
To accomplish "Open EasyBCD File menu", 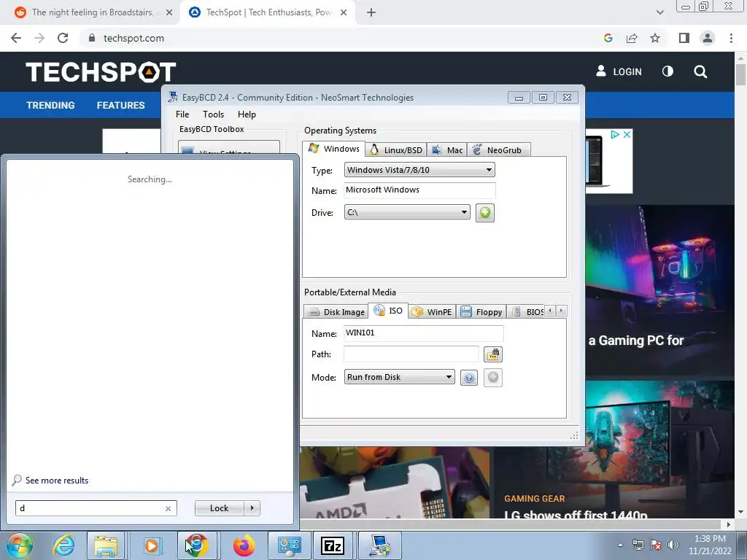I will (182, 114).
